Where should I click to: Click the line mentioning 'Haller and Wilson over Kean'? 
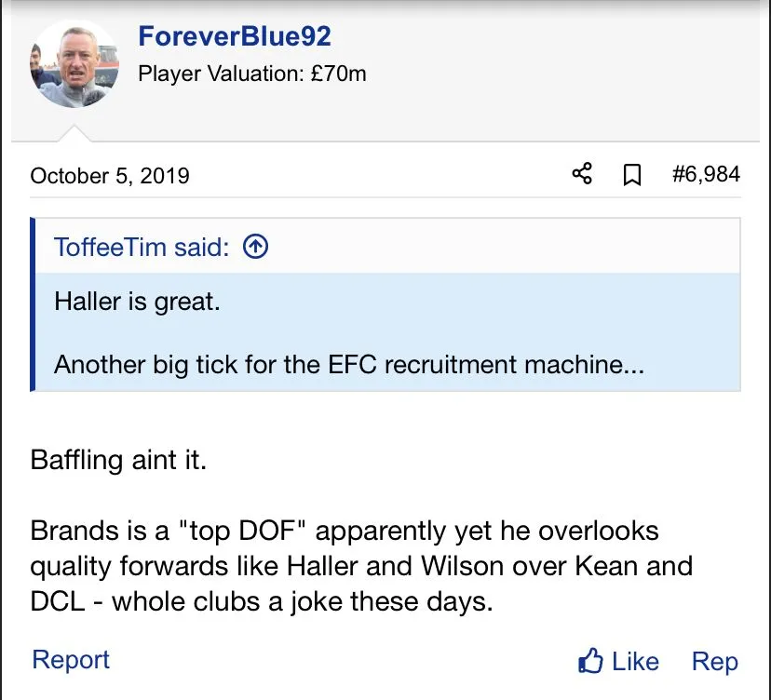361,566
